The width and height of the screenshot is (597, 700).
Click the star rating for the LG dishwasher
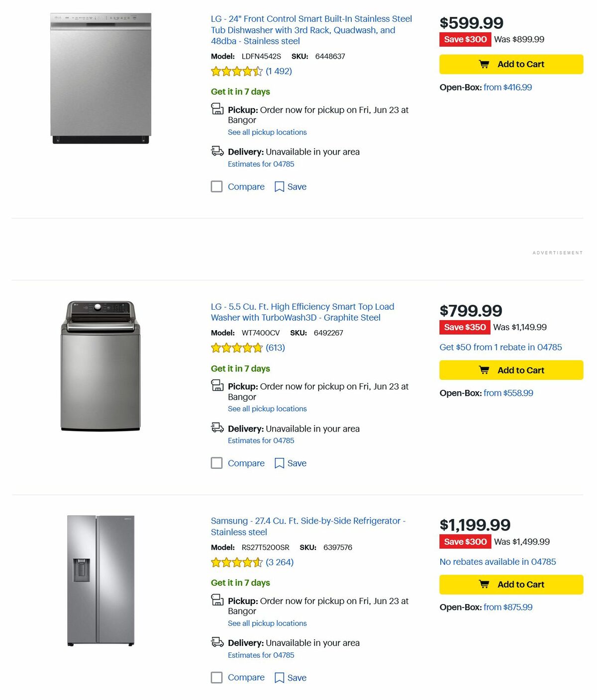[x=237, y=71]
